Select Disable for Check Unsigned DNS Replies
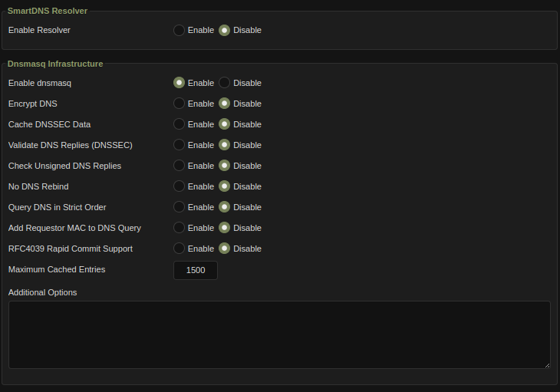Screen dimensions: 560x392 (224, 166)
